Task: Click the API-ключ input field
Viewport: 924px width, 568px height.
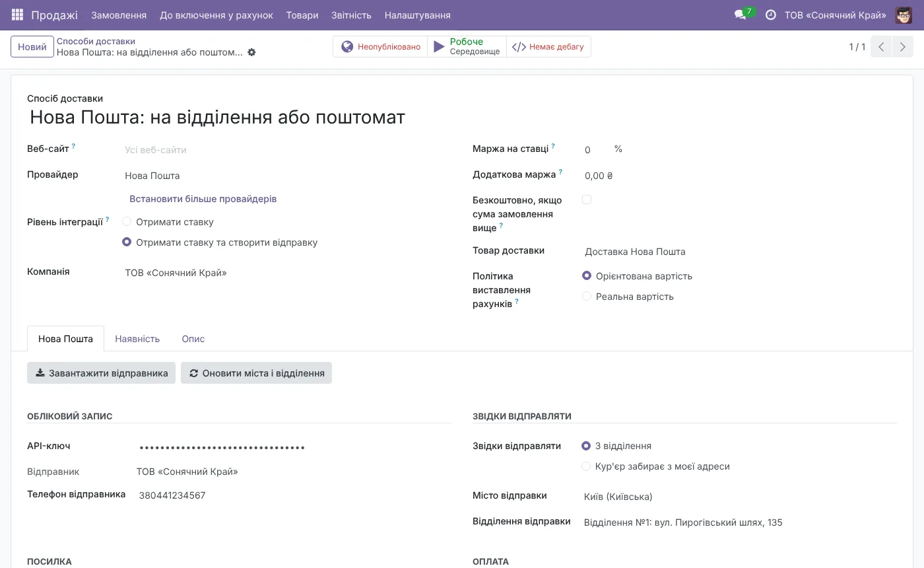Action: coord(294,447)
